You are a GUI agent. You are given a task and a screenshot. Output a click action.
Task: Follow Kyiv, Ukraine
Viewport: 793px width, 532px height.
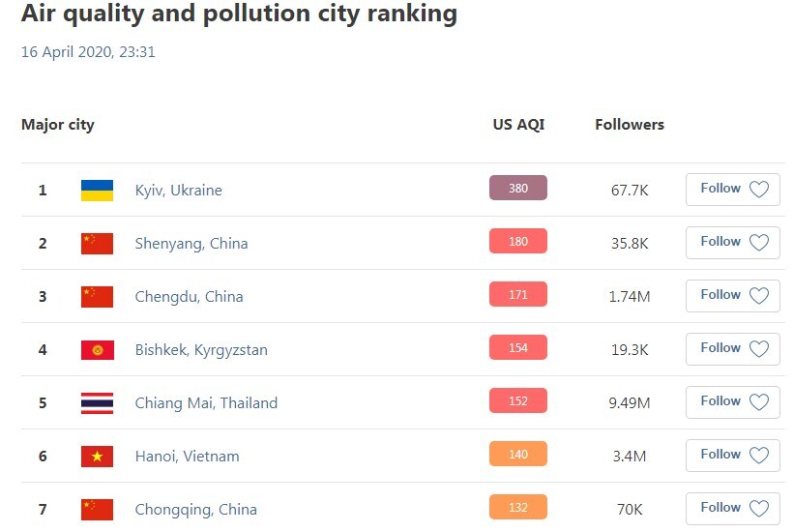click(732, 190)
